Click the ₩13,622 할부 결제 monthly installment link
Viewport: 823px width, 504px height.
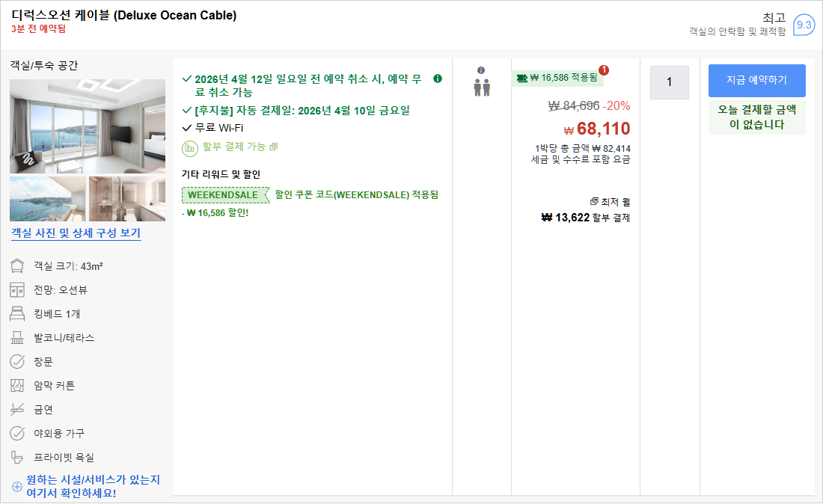(x=585, y=218)
